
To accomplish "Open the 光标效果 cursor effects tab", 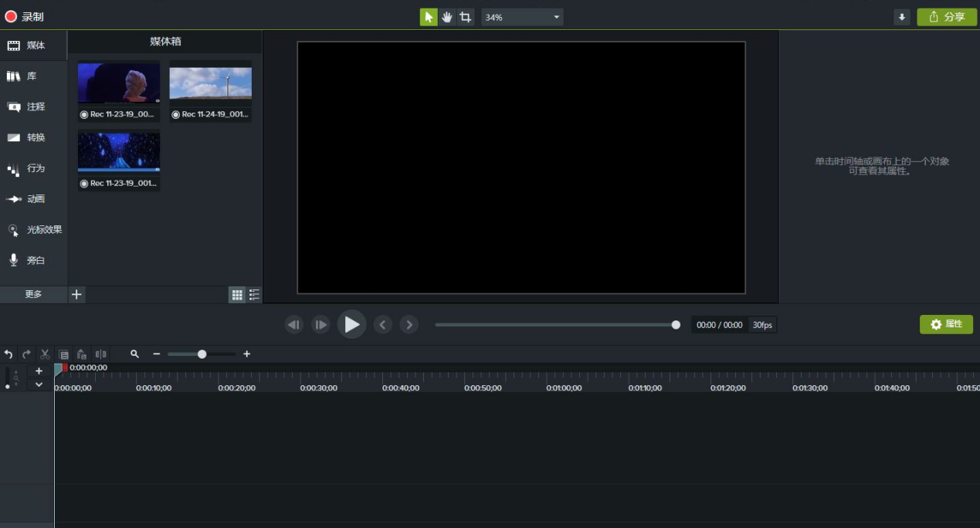I will click(35, 229).
